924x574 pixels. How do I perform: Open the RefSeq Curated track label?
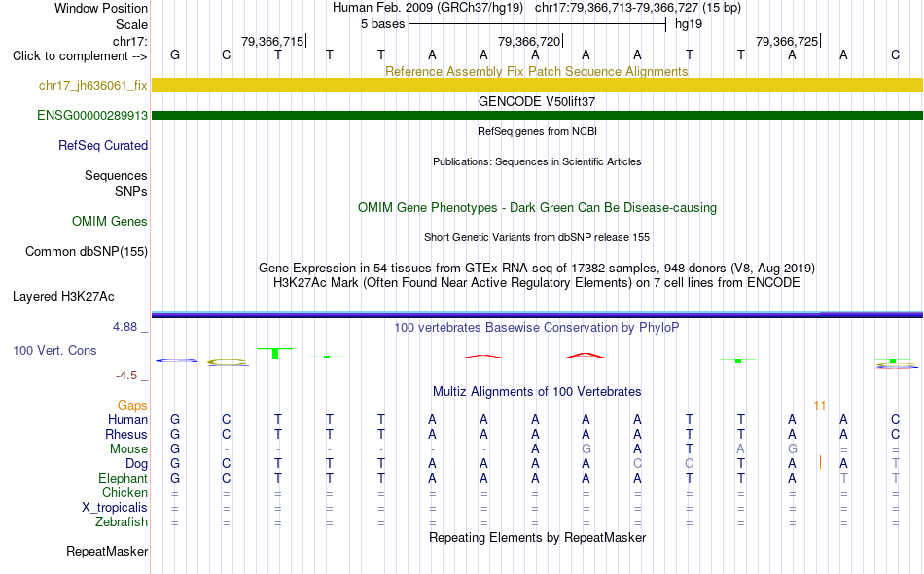103,146
